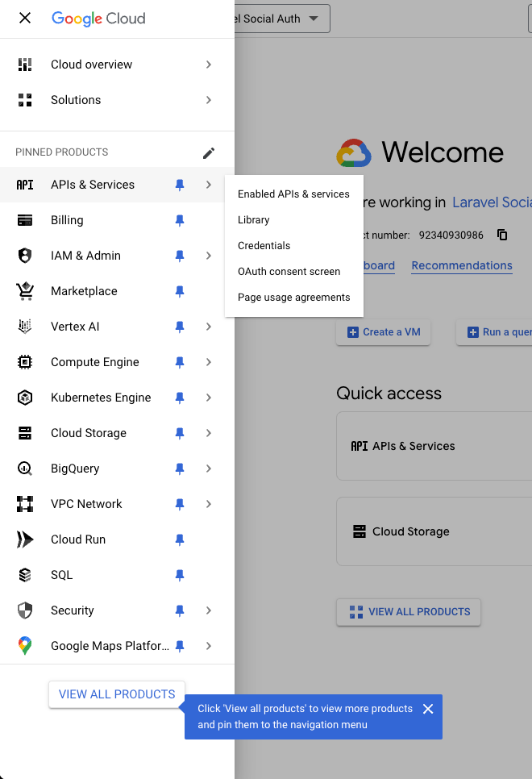
Task: Copy the project number with copy icon
Action: pos(502,235)
